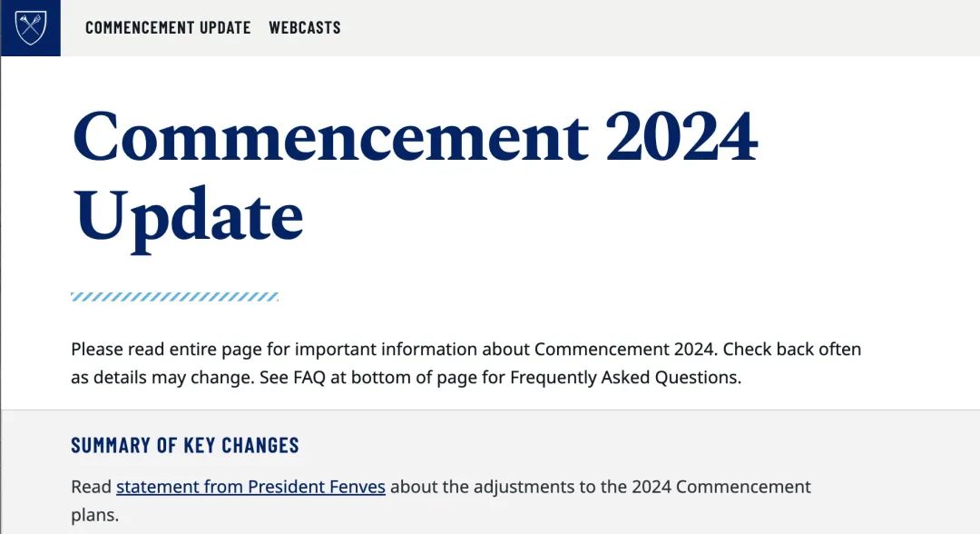Click Commencement 2024 in the intro paragraph
Screen dimensions: 980x534
pyautogui.click(x=623, y=349)
